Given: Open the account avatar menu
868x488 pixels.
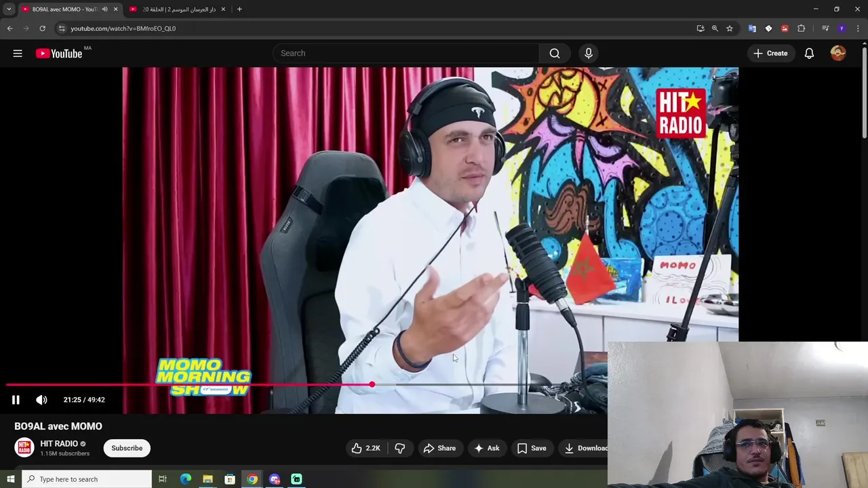Looking at the screenshot, I should point(838,54).
